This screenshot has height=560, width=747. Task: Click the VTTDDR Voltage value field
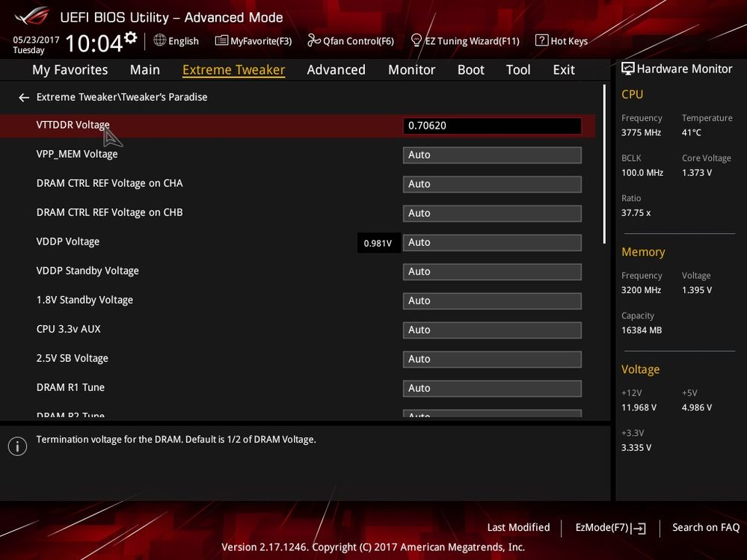[x=492, y=126]
